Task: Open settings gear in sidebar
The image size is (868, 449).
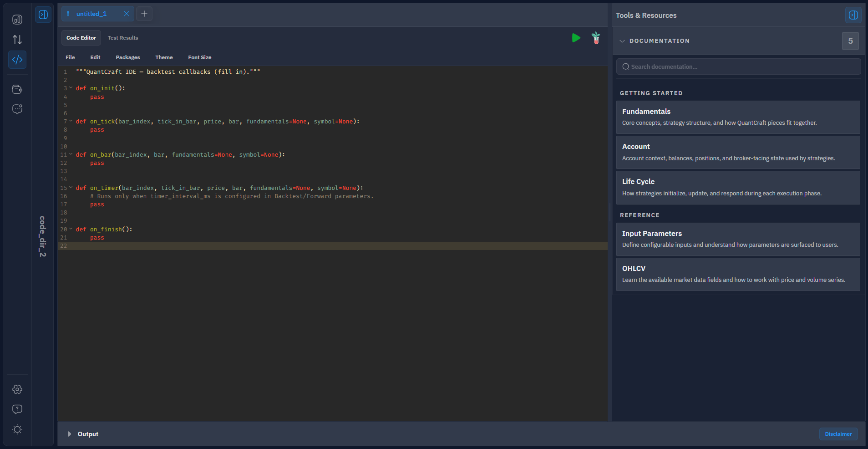Action: [17, 389]
